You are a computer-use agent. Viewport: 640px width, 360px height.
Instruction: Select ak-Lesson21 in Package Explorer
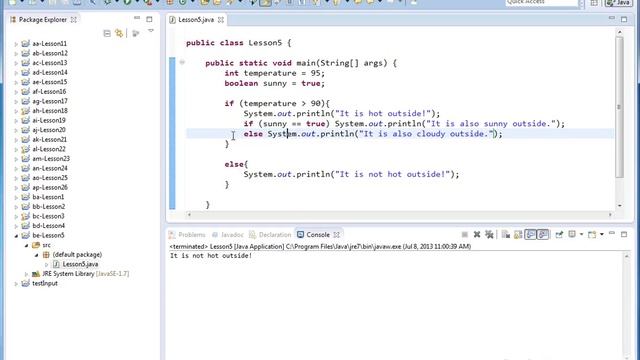[49, 140]
